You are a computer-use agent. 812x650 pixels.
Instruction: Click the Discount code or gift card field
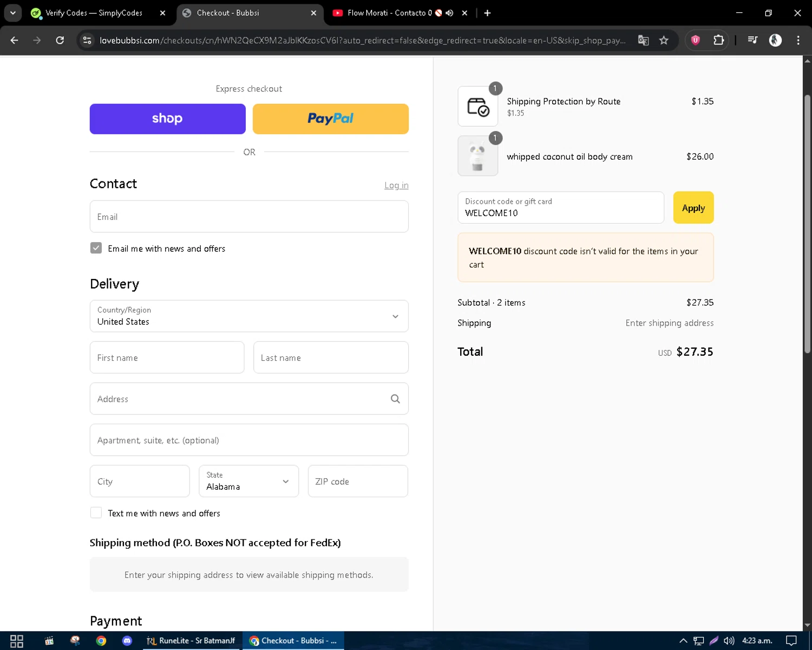tap(561, 207)
